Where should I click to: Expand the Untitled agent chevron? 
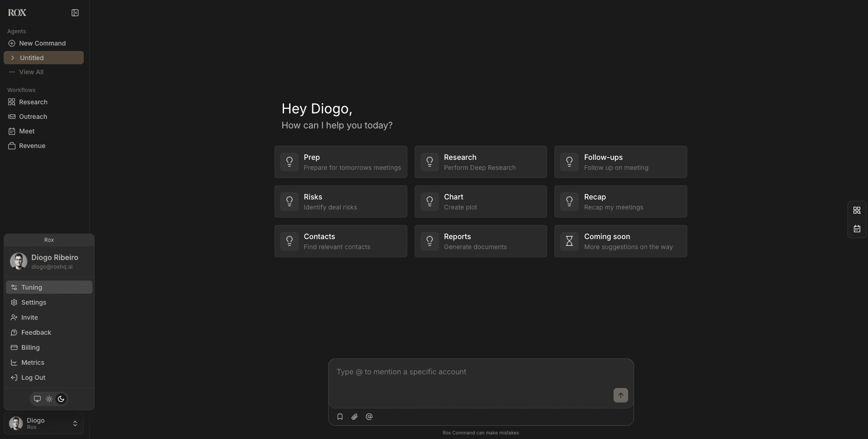coord(13,58)
